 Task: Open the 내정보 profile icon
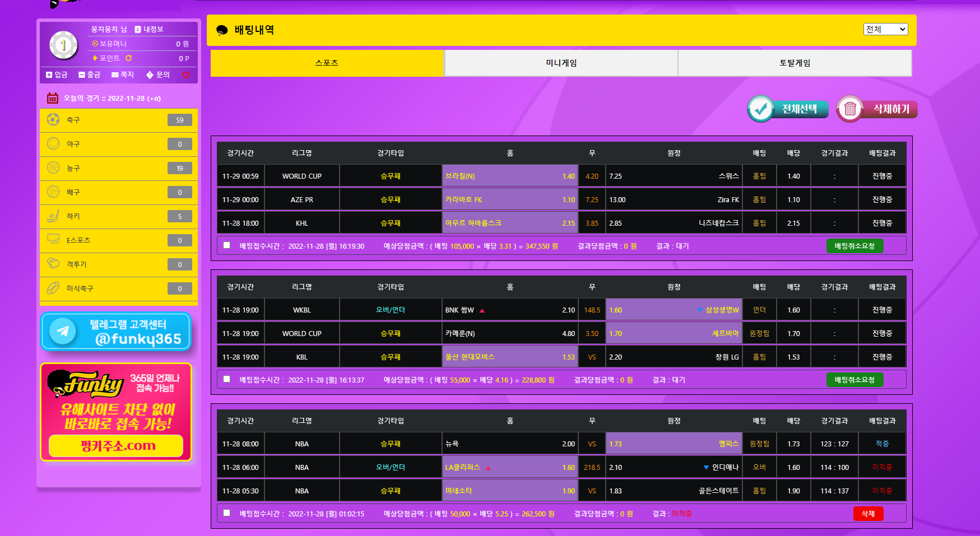click(x=138, y=29)
